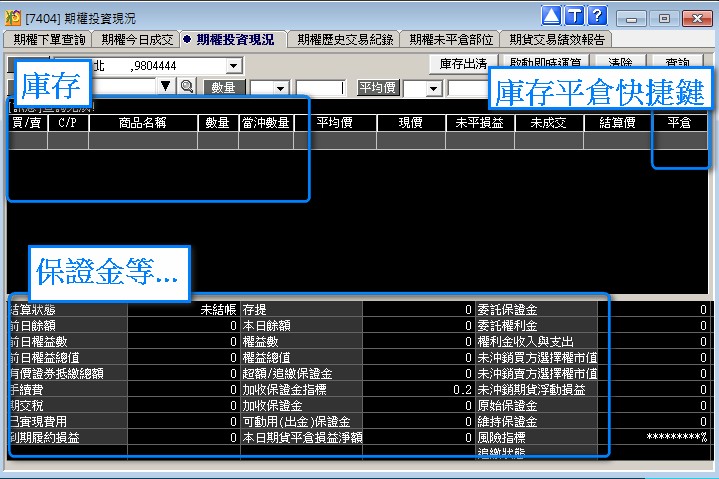
Task: Click the 權益總值 label
Action: point(266,358)
